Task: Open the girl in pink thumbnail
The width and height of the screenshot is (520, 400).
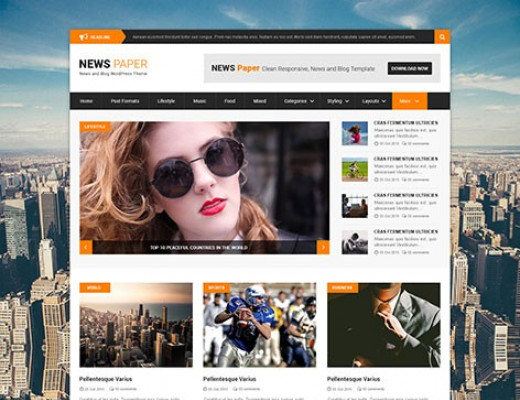Action: click(355, 133)
